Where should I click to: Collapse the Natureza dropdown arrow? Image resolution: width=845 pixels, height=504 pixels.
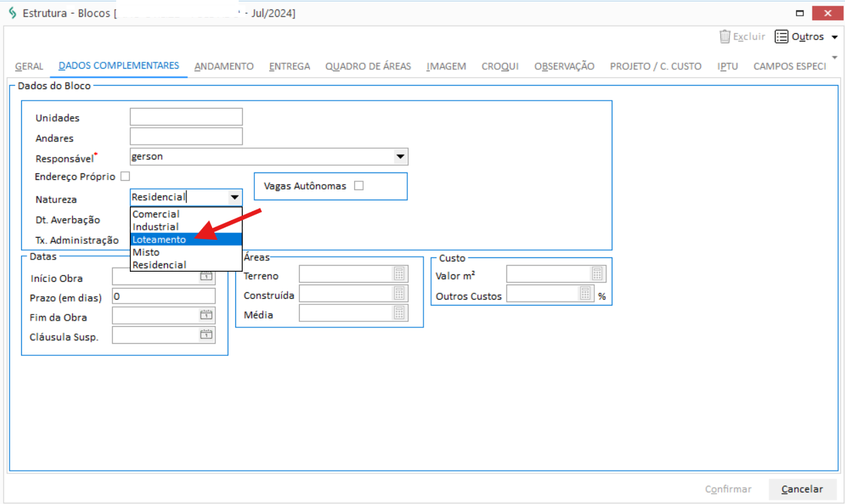pos(234,197)
